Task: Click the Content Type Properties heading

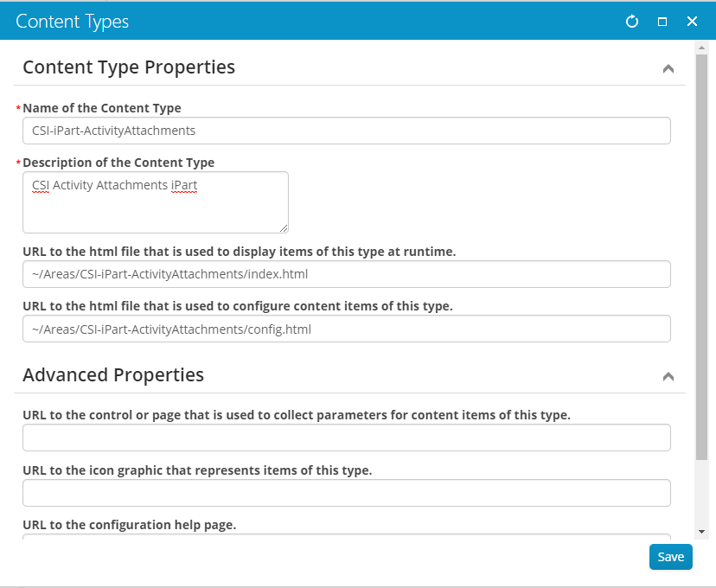Action: pyautogui.click(x=129, y=67)
